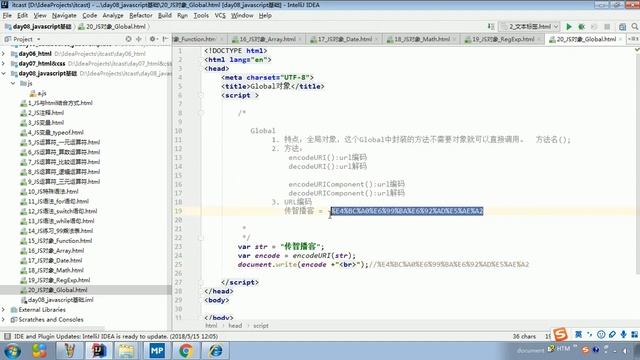Expand External Libraries node
The width and height of the screenshot is (640, 360).
4,309
